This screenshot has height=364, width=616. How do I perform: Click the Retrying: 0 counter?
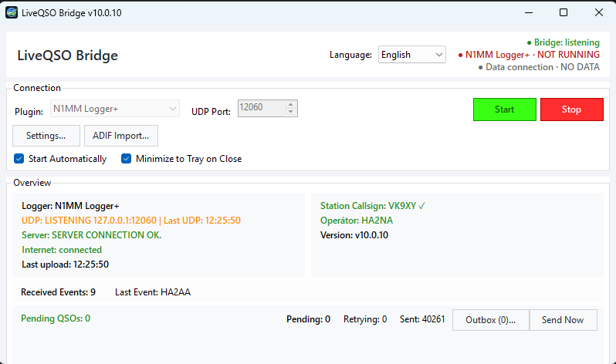[x=365, y=319]
